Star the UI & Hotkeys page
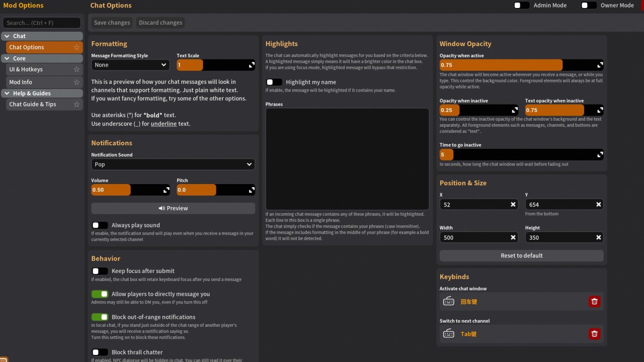644x362 pixels. pyautogui.click(x=76, y=69)
